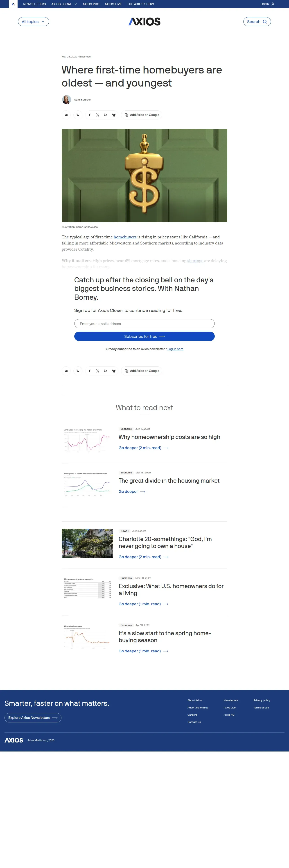The width and height of the screenshot is (289, 868).
Task: Open the Charlotte 20-somethings article thumbnail
Action: (88, 543)
